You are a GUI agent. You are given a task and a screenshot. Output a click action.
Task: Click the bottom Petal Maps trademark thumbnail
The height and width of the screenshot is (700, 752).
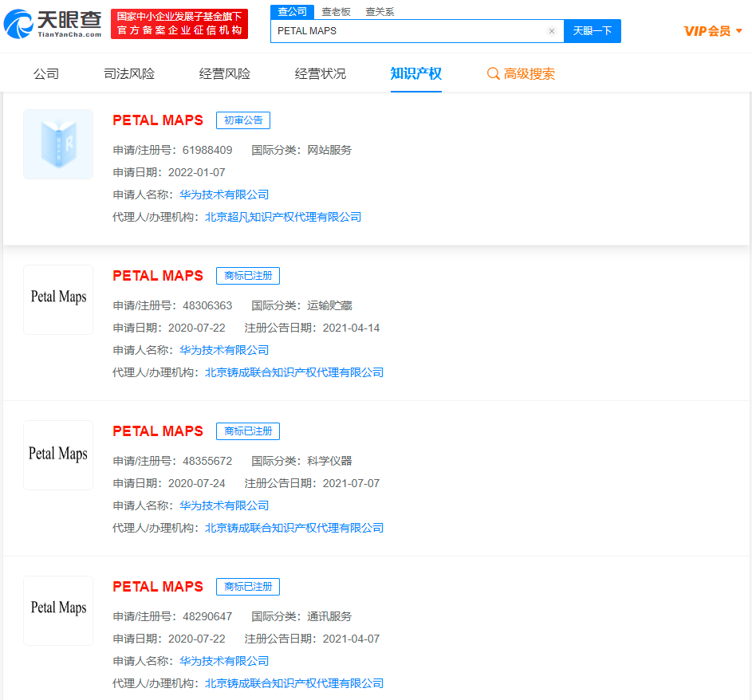tap(57, 610)
